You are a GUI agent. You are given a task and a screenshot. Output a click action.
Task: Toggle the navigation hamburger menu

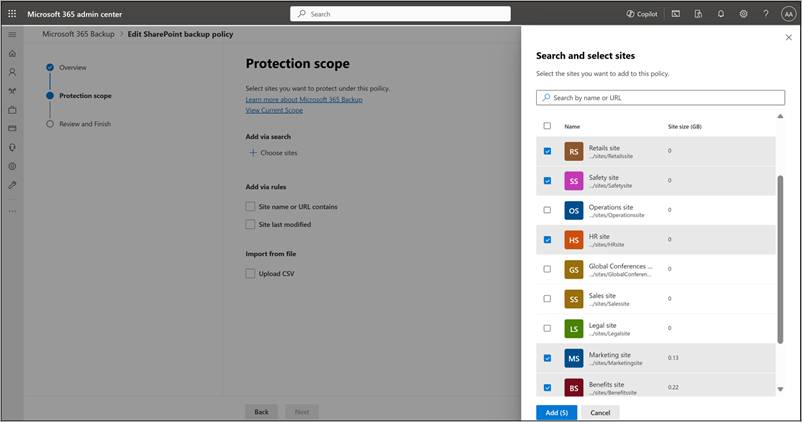(x=12, y=35)
